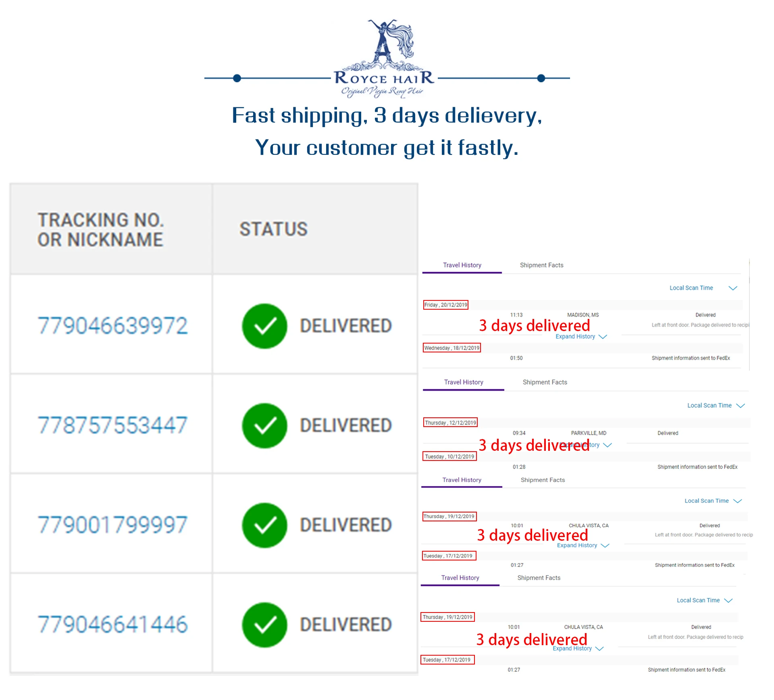Open tracking number 778757553447

point(113,425)
